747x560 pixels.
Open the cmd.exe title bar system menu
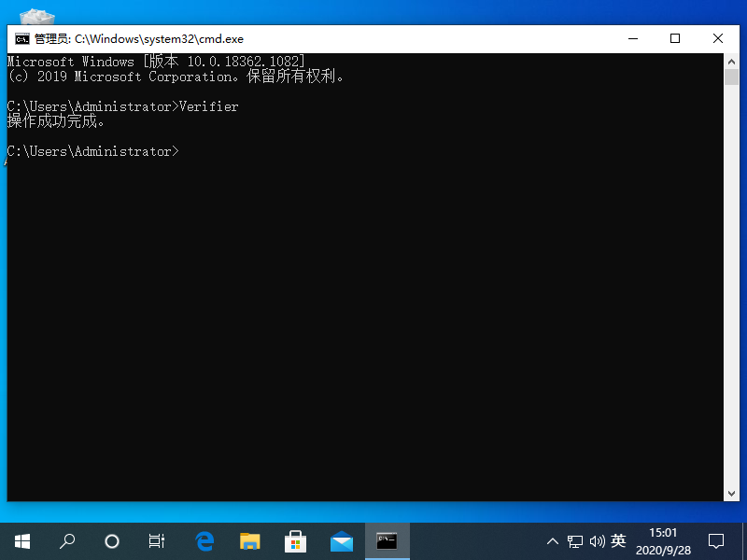21,38
